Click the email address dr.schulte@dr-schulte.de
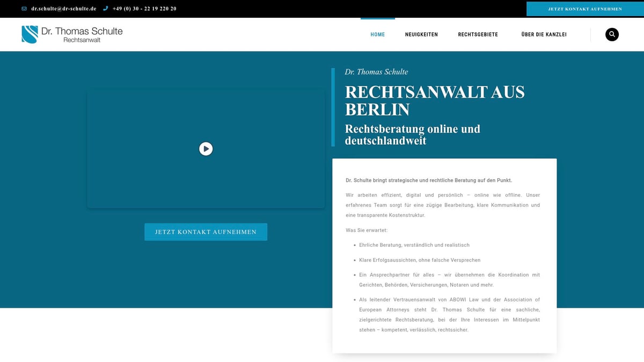The width and height of the screenshot is (644, 362). [x=63, y=9]
